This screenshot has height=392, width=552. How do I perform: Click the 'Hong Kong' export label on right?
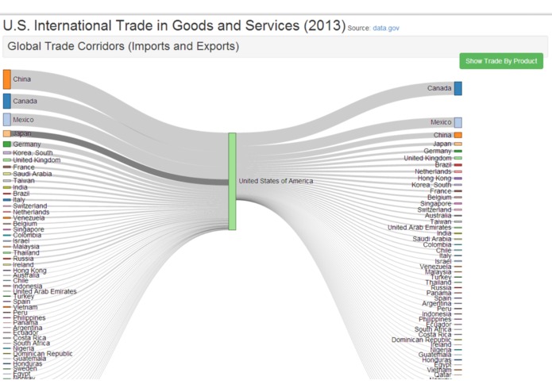[x=434, y=179]
